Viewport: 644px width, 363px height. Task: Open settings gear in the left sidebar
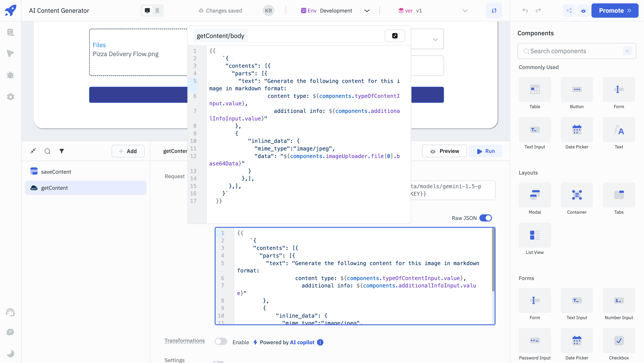tap(10, 97)
